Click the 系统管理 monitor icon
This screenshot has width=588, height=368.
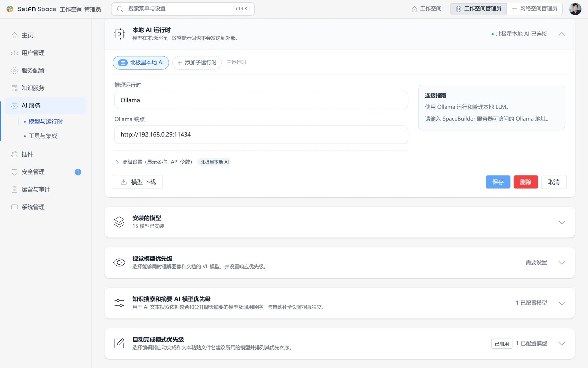point(14,207)
